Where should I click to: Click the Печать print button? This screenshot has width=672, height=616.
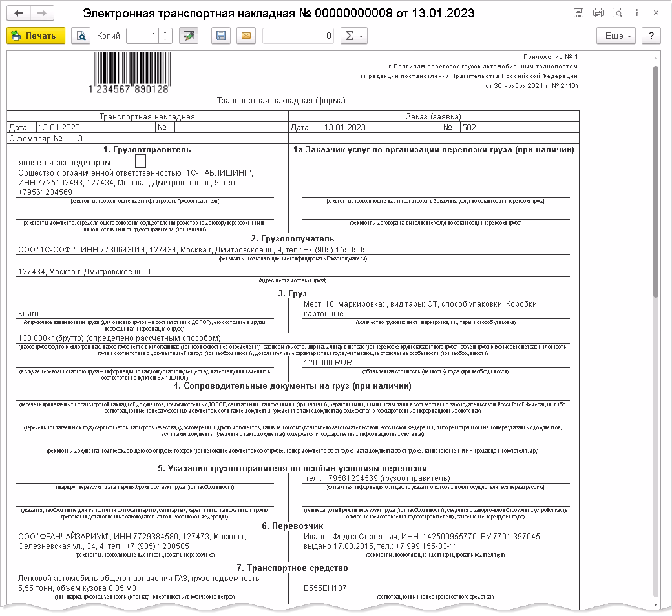coord(36,36)
